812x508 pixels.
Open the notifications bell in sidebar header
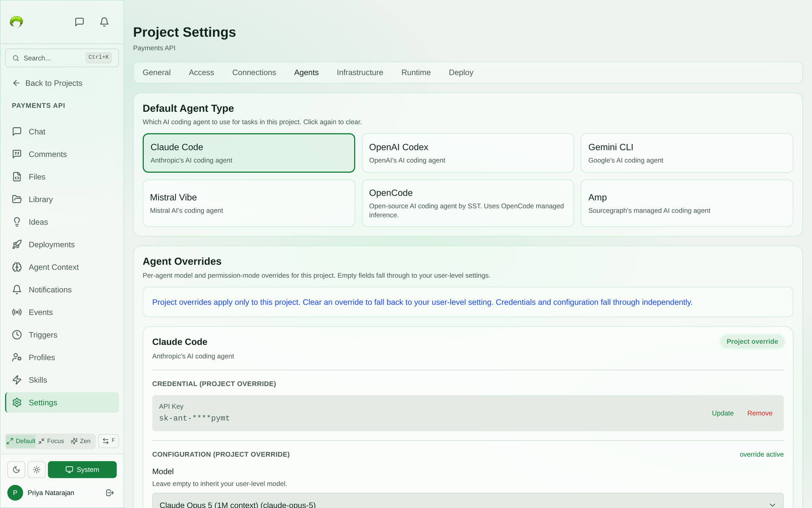(104, 22)
